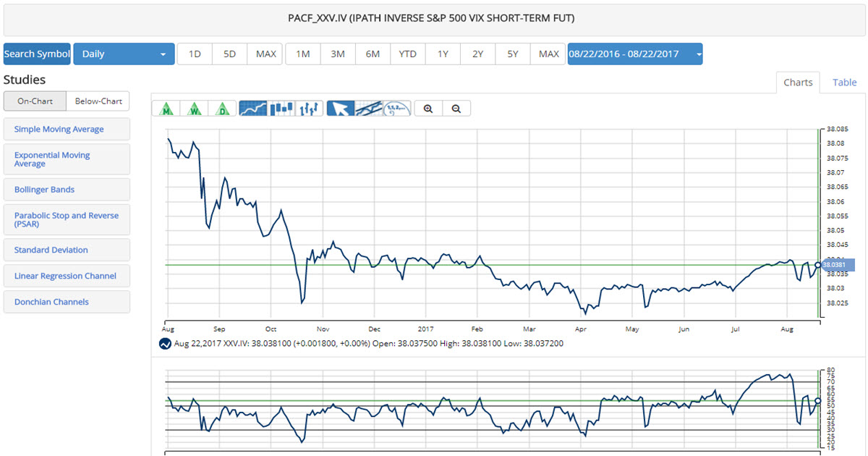This screenshot has height=456, width=868.
Task: Click the daily triangle D icon
Action: (x=223, y=109)
